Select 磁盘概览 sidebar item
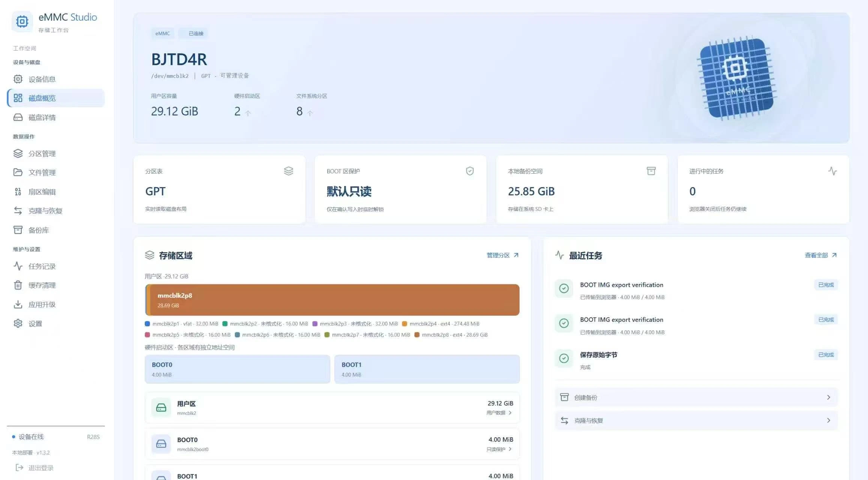This screenshot has height=480, width=868. (56, 98)
